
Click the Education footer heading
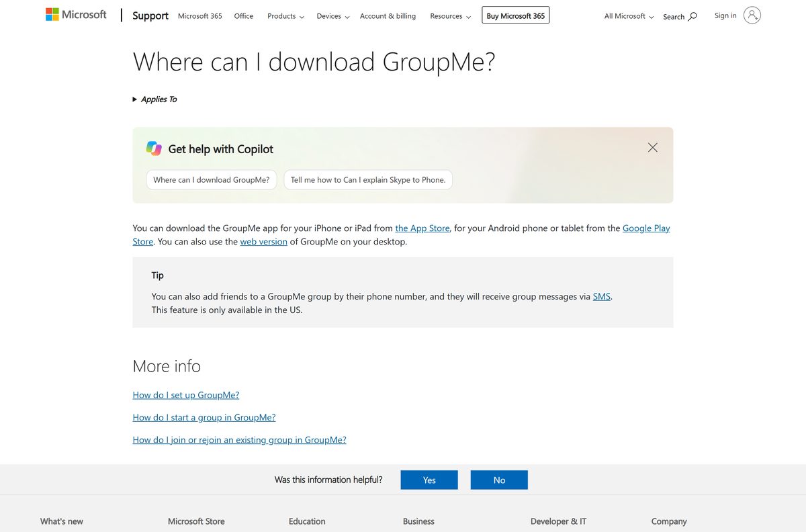(307, 521)
